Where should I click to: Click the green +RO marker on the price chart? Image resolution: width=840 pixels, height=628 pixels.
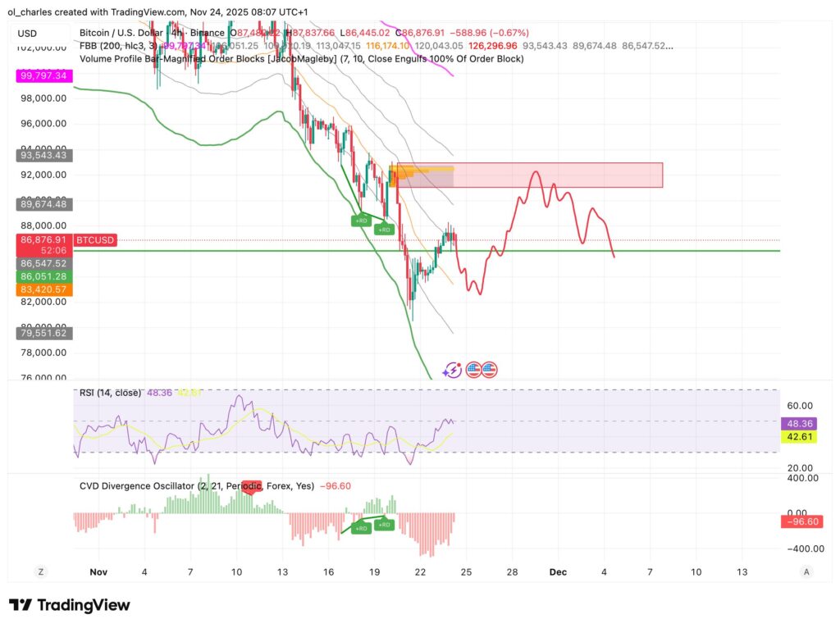coord(361,220)
